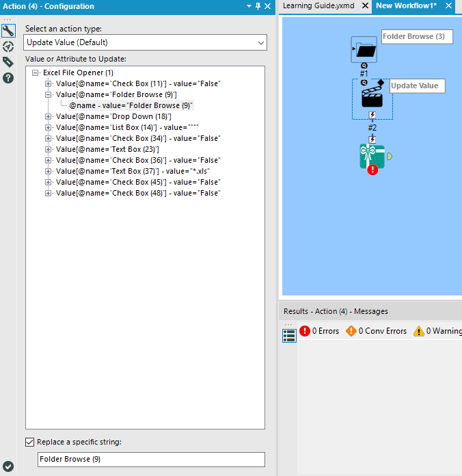462x476 pixels.
Task: Open the Help question mark icon
Action: coord(8,79)
